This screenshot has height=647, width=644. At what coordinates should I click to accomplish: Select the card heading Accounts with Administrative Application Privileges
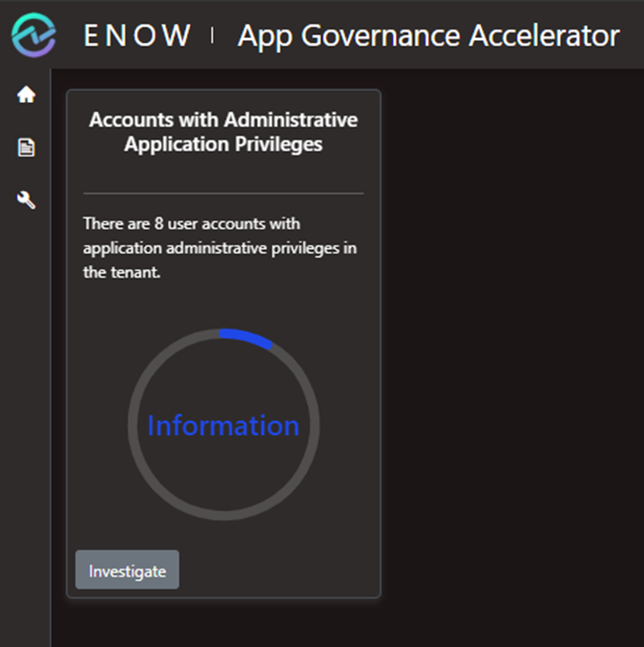223,132
